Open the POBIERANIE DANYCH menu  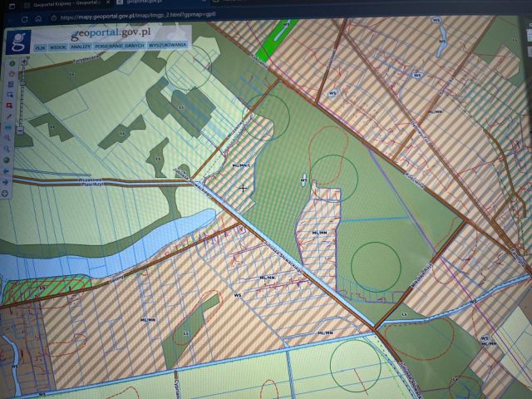(x=120, y=46)
